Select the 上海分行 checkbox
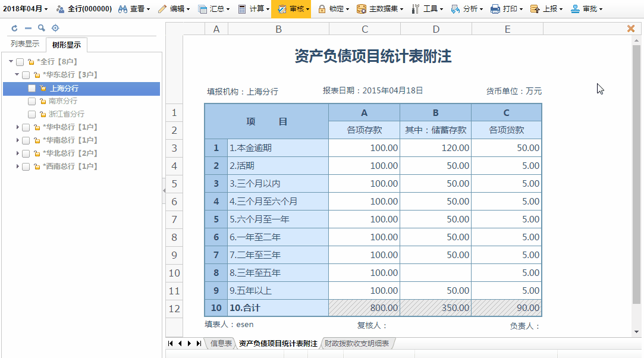Screen dimensions: 644x358 (33, 88)
